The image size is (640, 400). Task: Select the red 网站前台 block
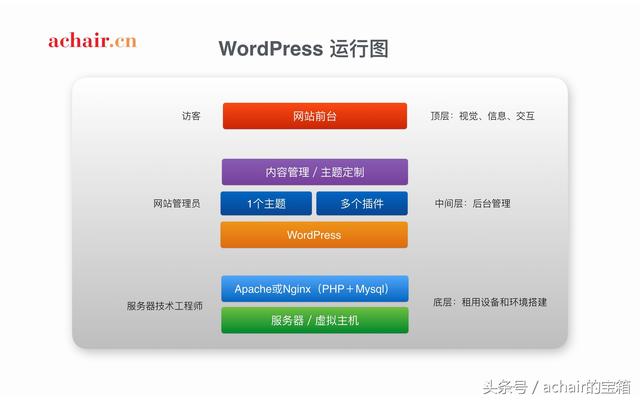(315, 116)
